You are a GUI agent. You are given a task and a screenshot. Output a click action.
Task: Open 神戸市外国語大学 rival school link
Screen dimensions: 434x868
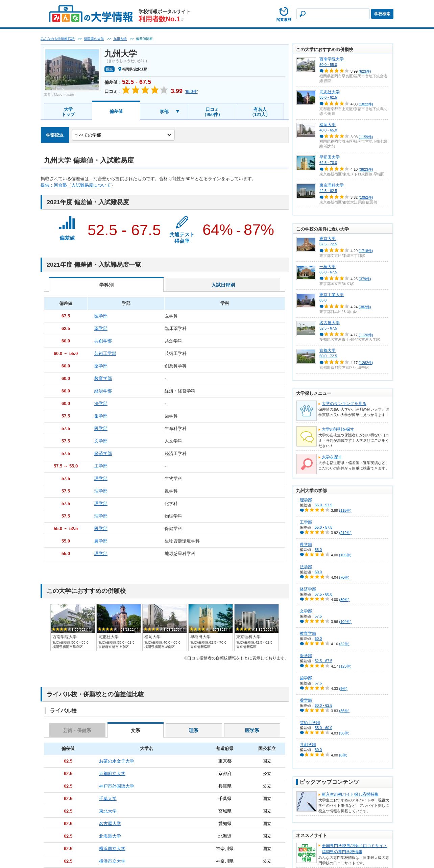116,786
